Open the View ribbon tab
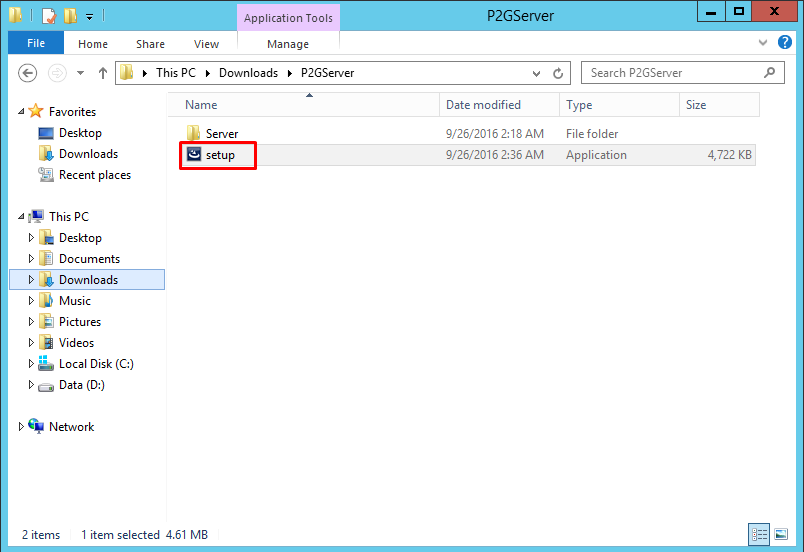 206,44
